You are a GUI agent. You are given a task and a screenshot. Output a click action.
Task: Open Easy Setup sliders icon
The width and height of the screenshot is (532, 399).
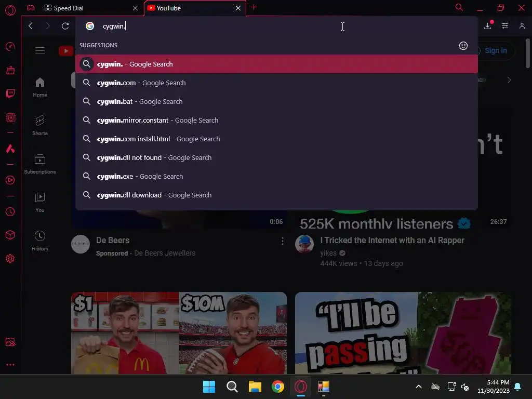tap(505, 26)
